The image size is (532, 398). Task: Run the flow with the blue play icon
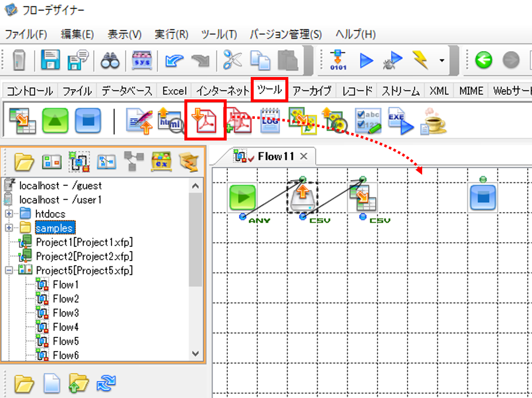tap(366, 61)
